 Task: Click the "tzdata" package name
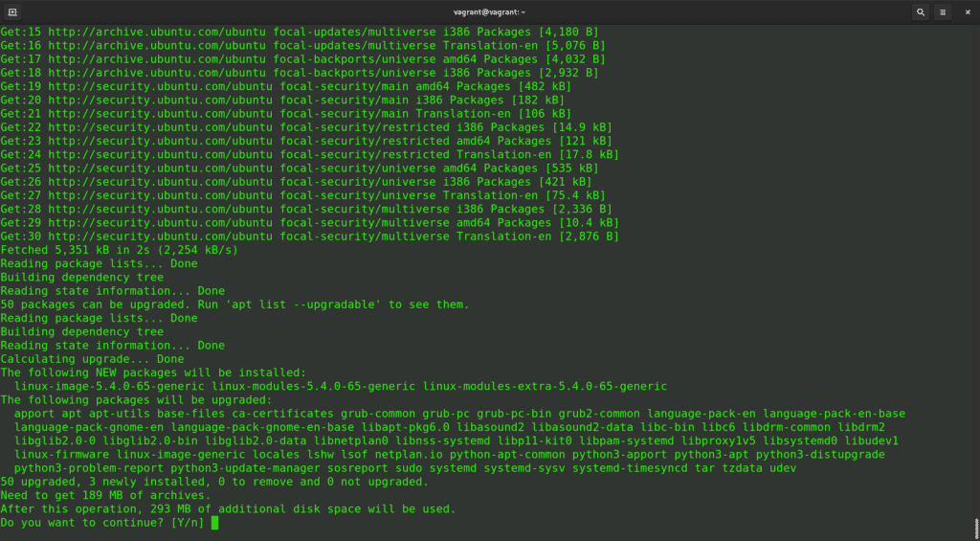point(742,468)
